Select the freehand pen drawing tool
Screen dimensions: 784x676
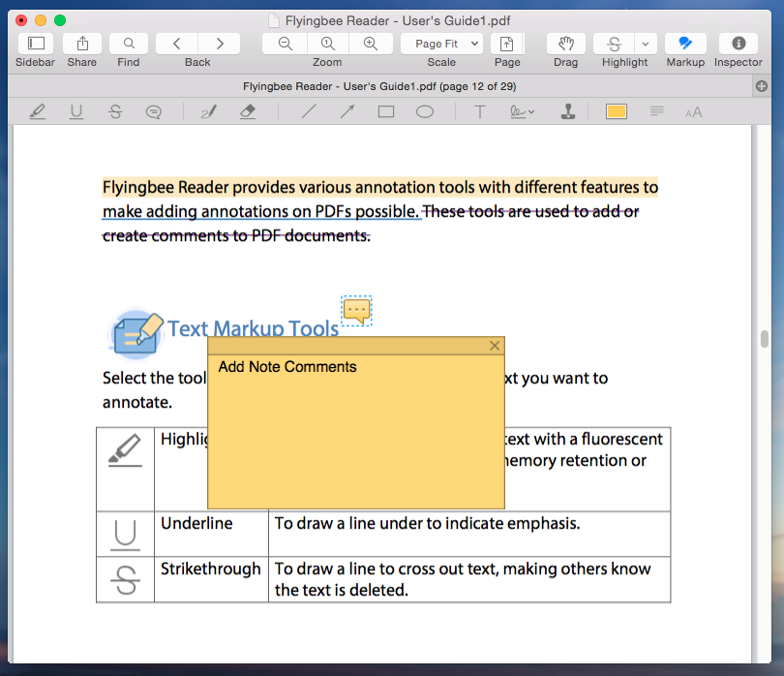pyautogui.click(x=209, y=111)
